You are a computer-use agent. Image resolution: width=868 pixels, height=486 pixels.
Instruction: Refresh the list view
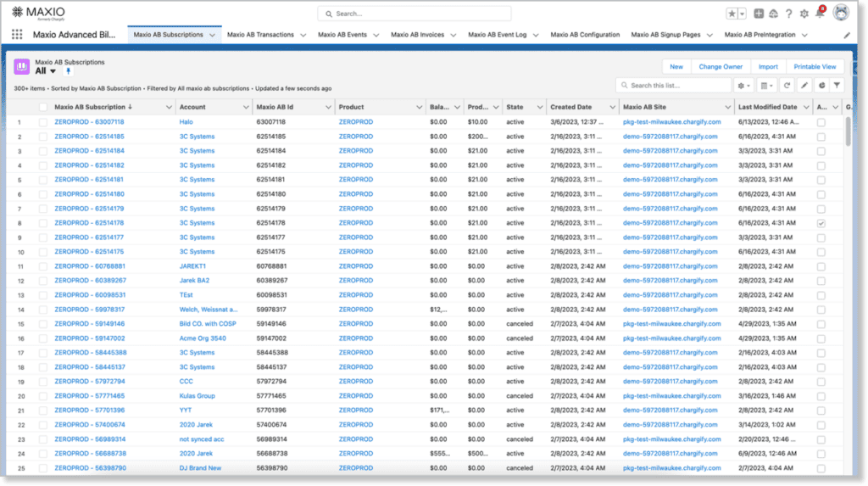point(787,86)
